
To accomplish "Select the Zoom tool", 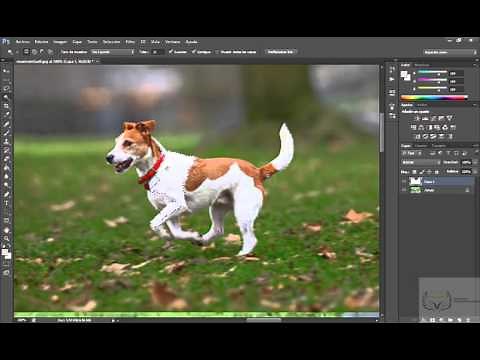I will pyautogui.click(x=6, y=239).
